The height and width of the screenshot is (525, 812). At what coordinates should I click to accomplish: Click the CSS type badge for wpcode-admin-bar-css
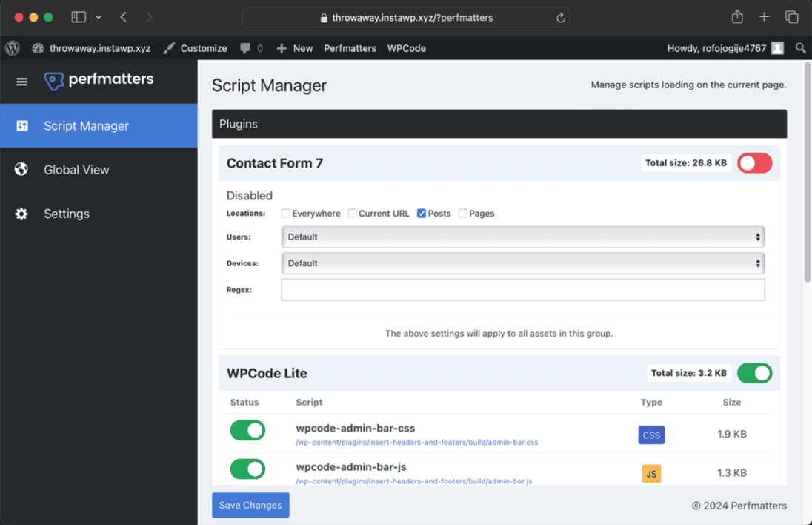tap(651, 435)
